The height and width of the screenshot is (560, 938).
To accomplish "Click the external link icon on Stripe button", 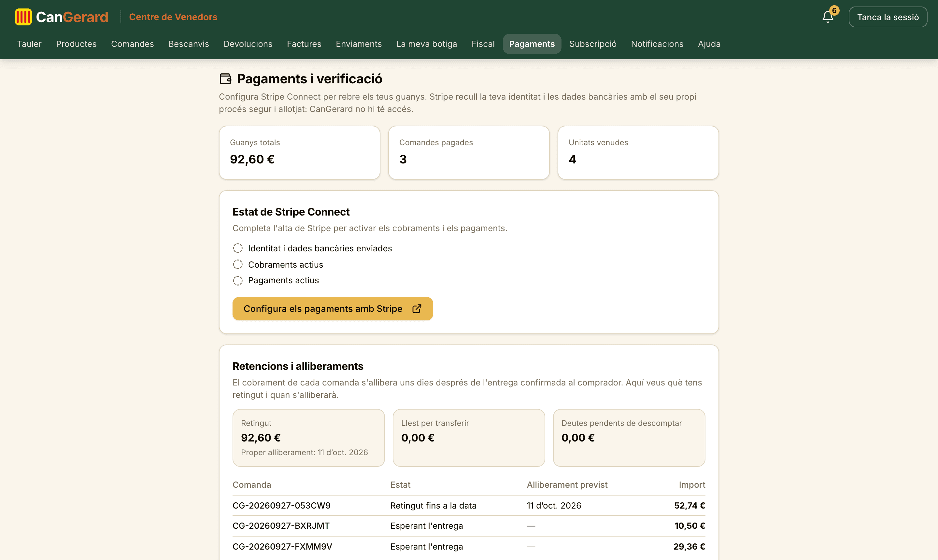I will pyautogui.click(x=417, y=309).
